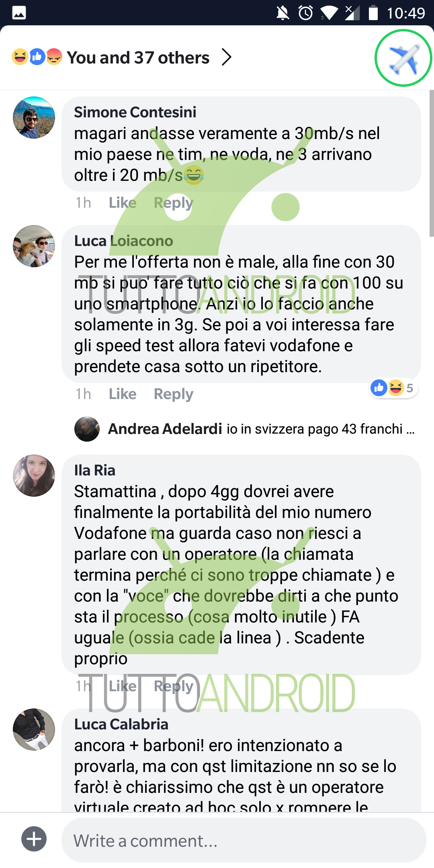
Task: Open the plus attachment icon beside comment box
Action: pos(34,839)
